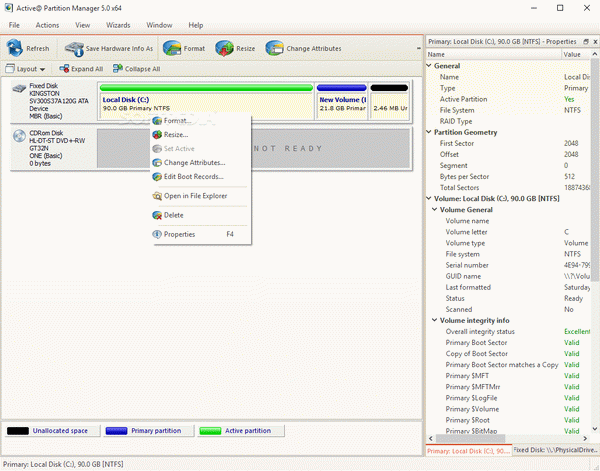The height and width of the screenshot is (471, 600).
Task: Collapse the Volume integrity info section
Action: click(435, 320)
